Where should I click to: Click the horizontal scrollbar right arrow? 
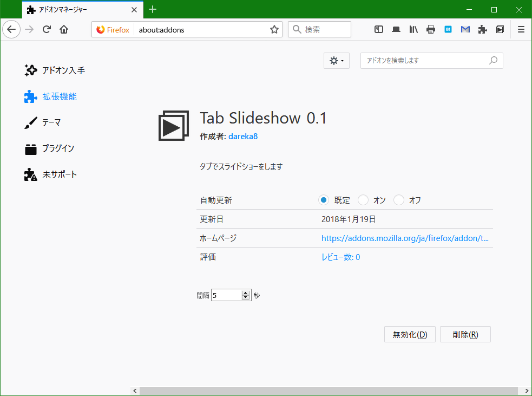(527, 391)
